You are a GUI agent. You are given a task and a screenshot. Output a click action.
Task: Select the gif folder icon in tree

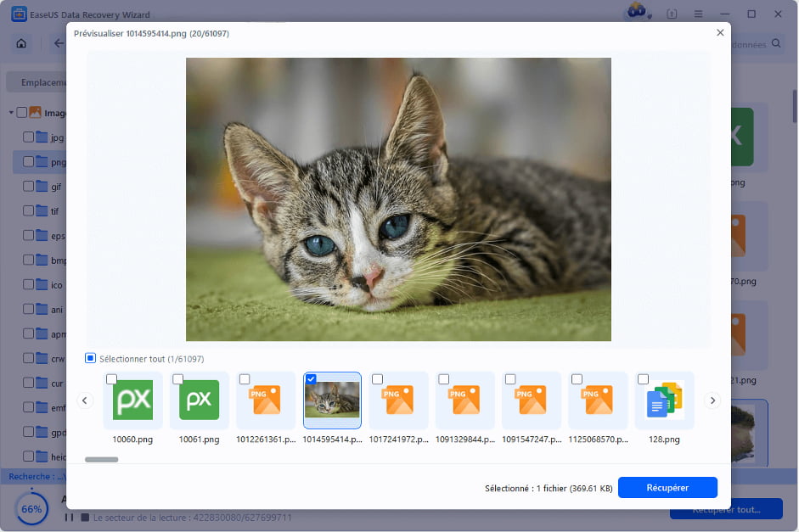42,187
